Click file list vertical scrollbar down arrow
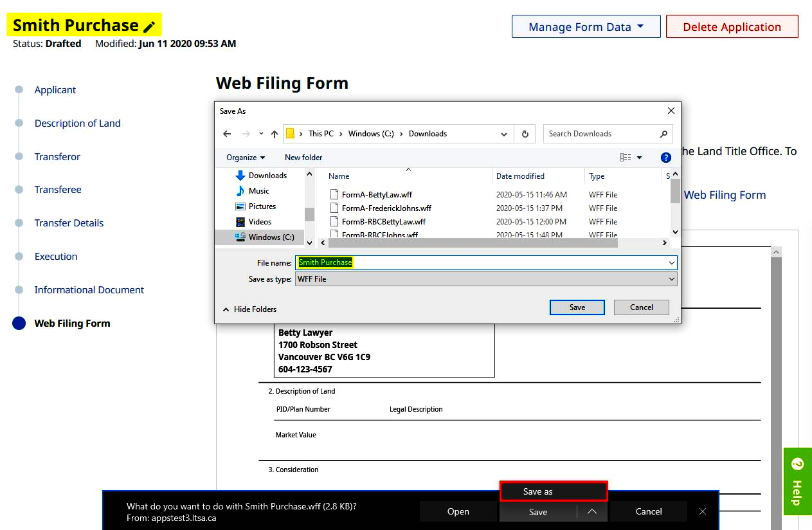The width and height of the screenshot is (812, 530). pos(675,232)
